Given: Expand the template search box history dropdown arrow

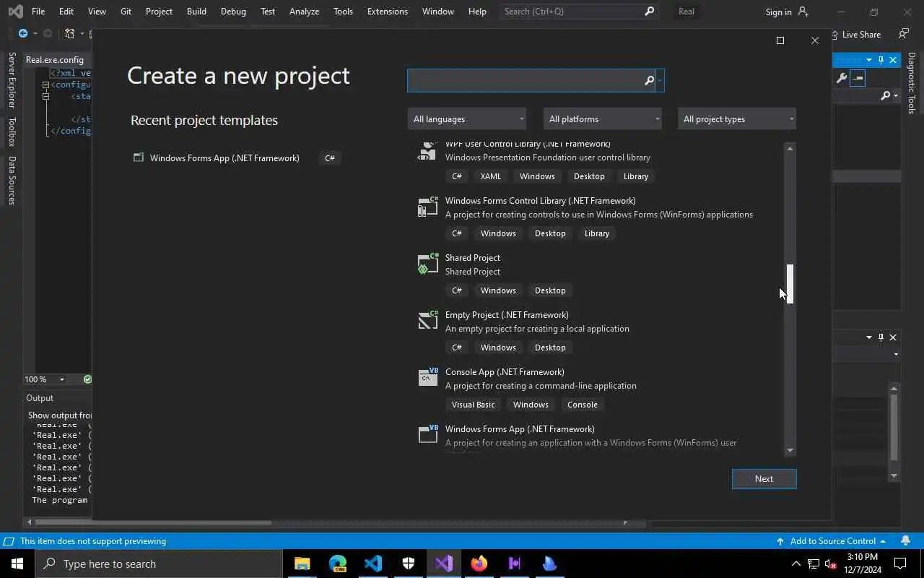Looking at the screenshot, I should pos(660,81).
